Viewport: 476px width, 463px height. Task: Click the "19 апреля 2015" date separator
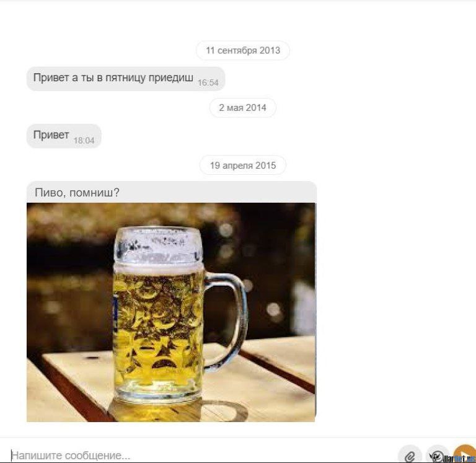click(x=242, y=165)
